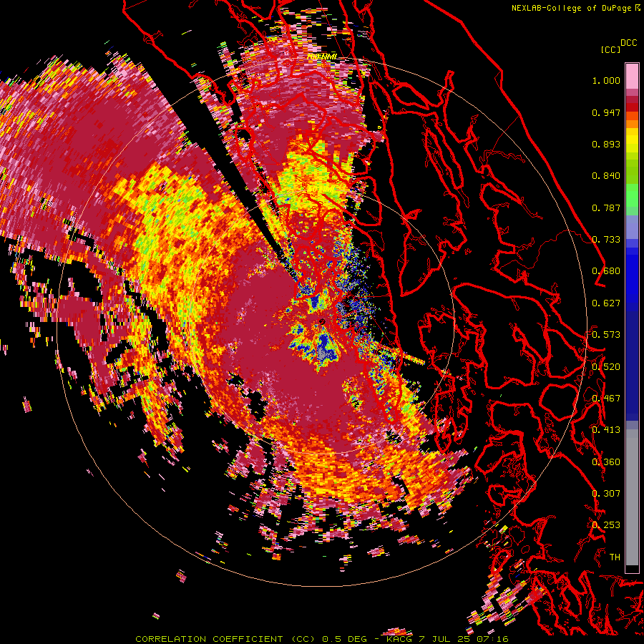644x644 pixels.
Task: Click the 0.680 scale value
Action: (606, 271)
